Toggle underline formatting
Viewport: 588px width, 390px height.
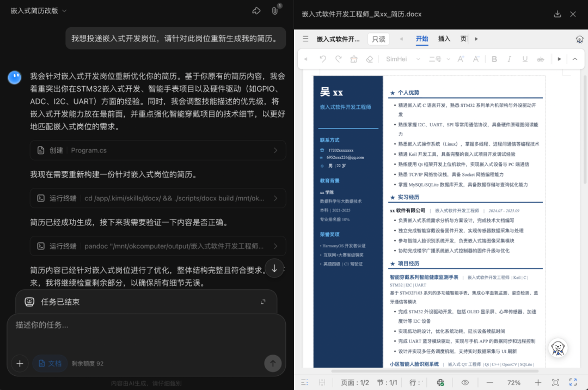pos(525,59)
